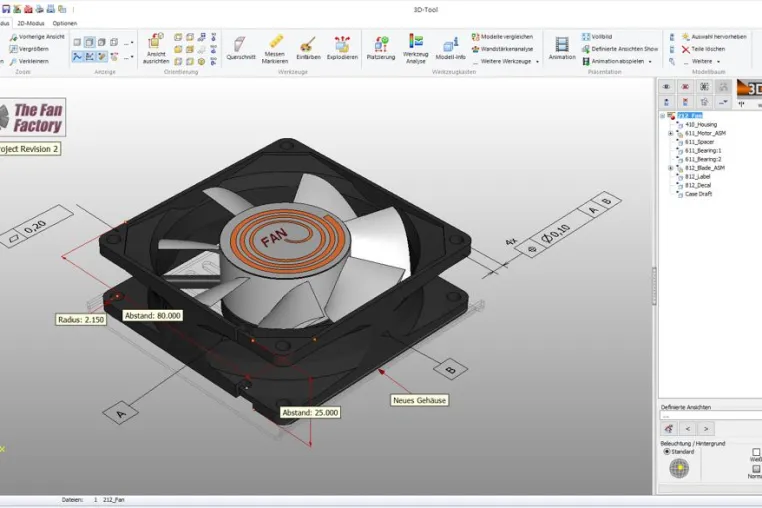
Task: Click the hexagonal isometric view icon in Orientierung
Action: click(x=201, y=61)
